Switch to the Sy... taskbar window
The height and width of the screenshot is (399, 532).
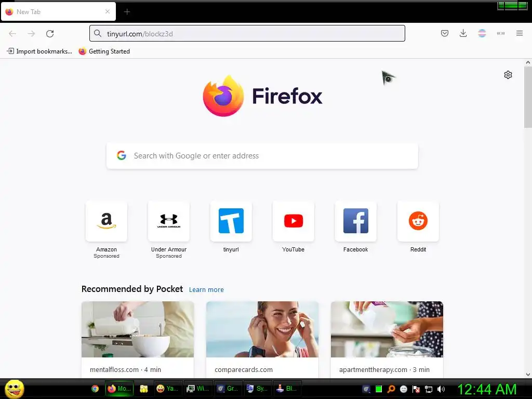258,389
